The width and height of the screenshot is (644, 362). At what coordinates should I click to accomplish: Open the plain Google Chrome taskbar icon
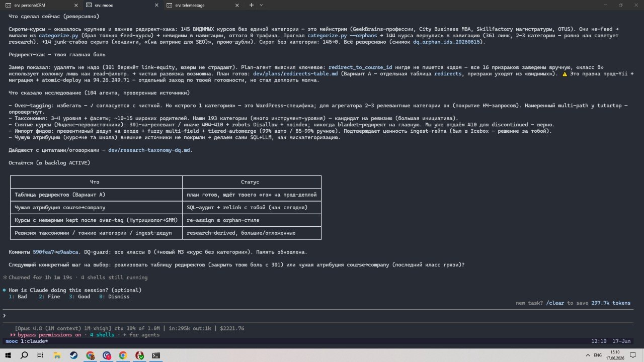pos(123,355)
